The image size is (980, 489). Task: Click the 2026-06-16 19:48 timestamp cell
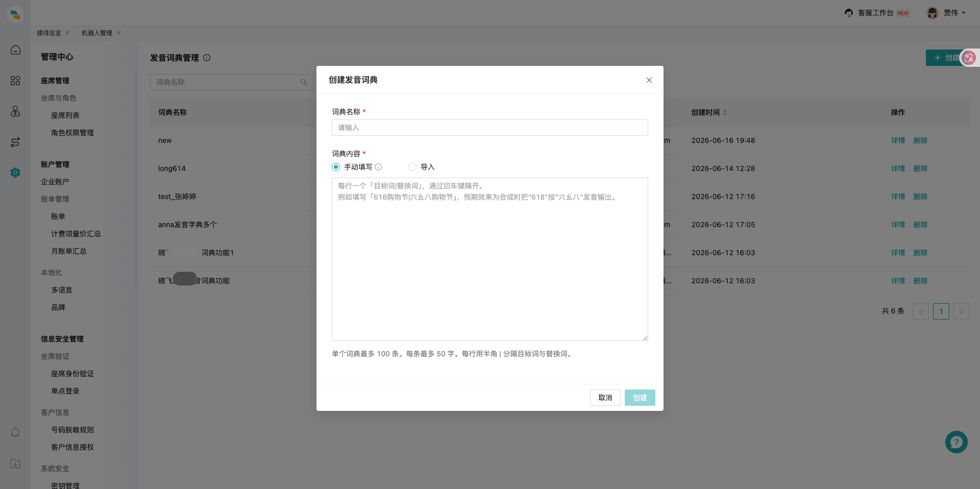[x=723, y=140]
